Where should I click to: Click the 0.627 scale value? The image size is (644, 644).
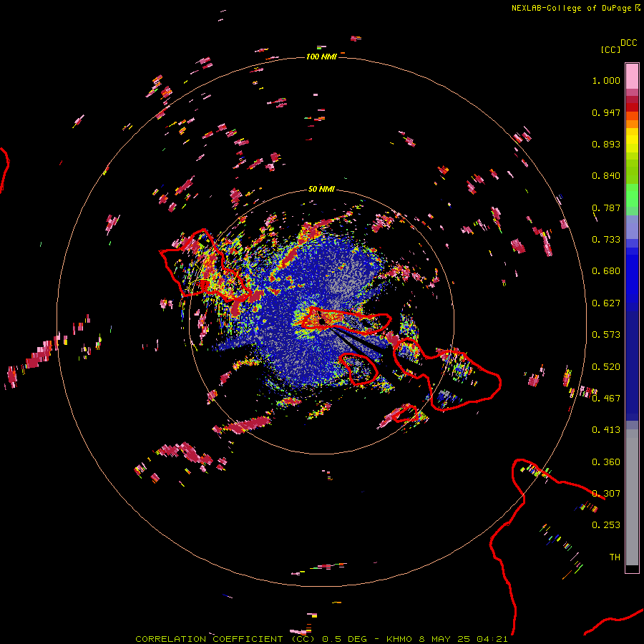(606, 303)
